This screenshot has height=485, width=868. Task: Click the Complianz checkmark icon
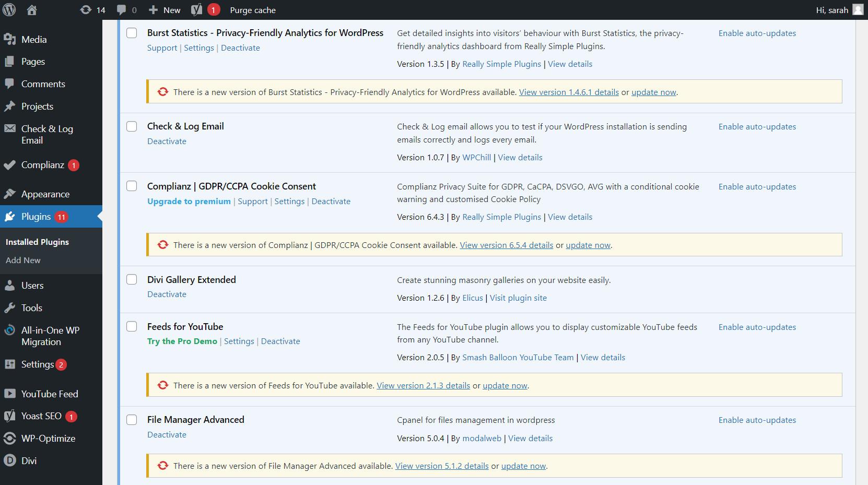[9, 165]
